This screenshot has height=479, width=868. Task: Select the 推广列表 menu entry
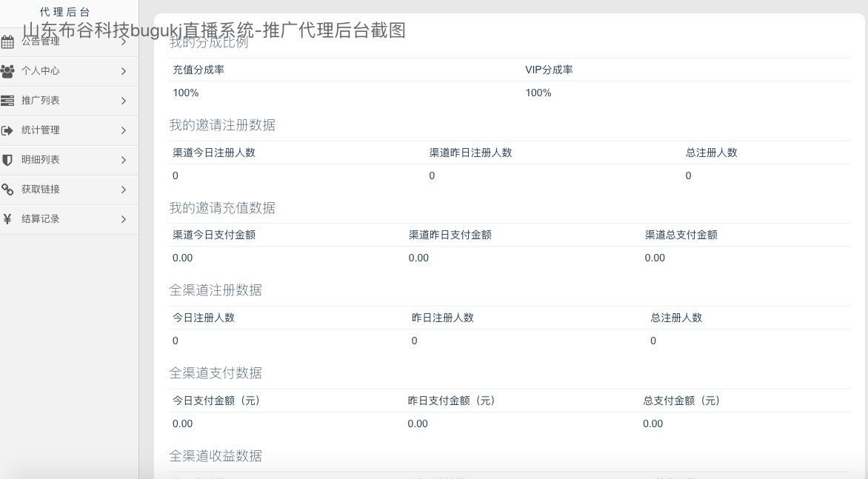coord(41,101)
